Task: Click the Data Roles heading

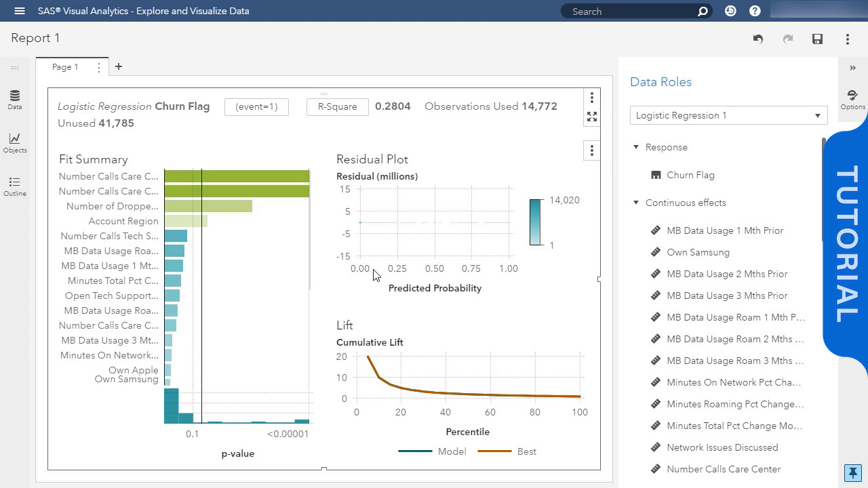Action: pos(660,82)
